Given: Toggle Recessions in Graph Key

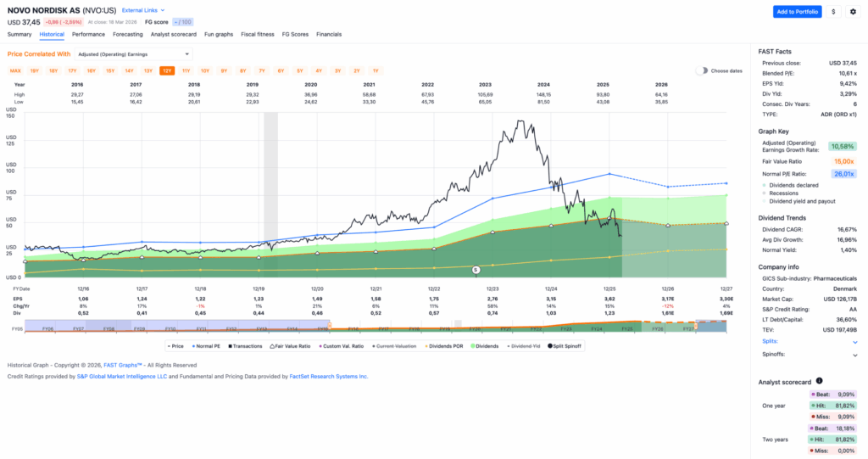Looking at the screenshot, I should (x=780, y=193).
